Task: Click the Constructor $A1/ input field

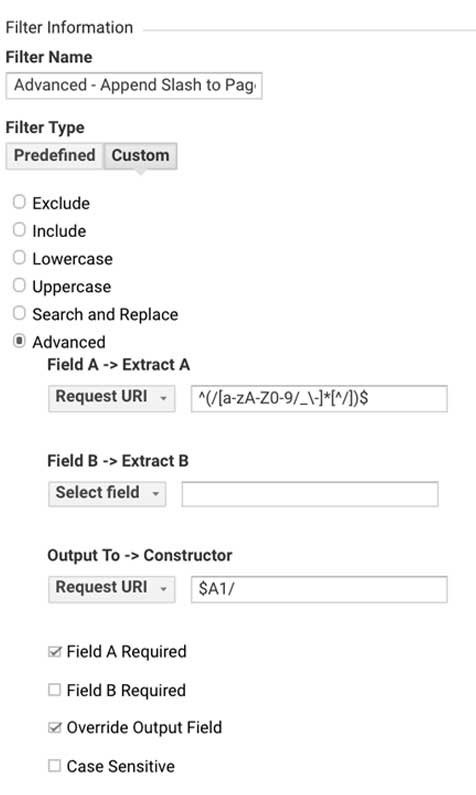Action: (x=319, y=589)
